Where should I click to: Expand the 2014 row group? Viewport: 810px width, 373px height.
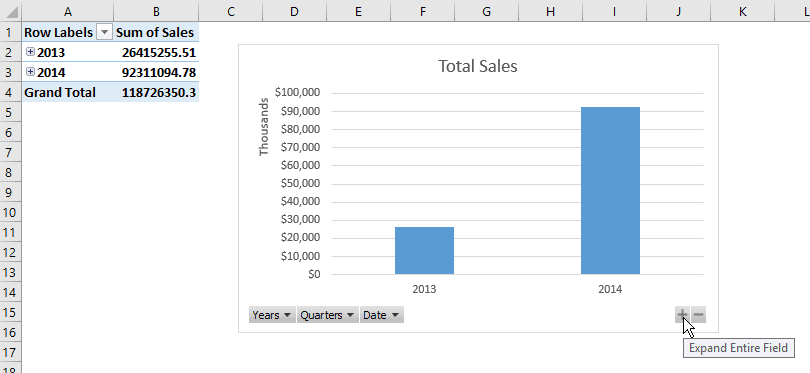tap(30, 72)
